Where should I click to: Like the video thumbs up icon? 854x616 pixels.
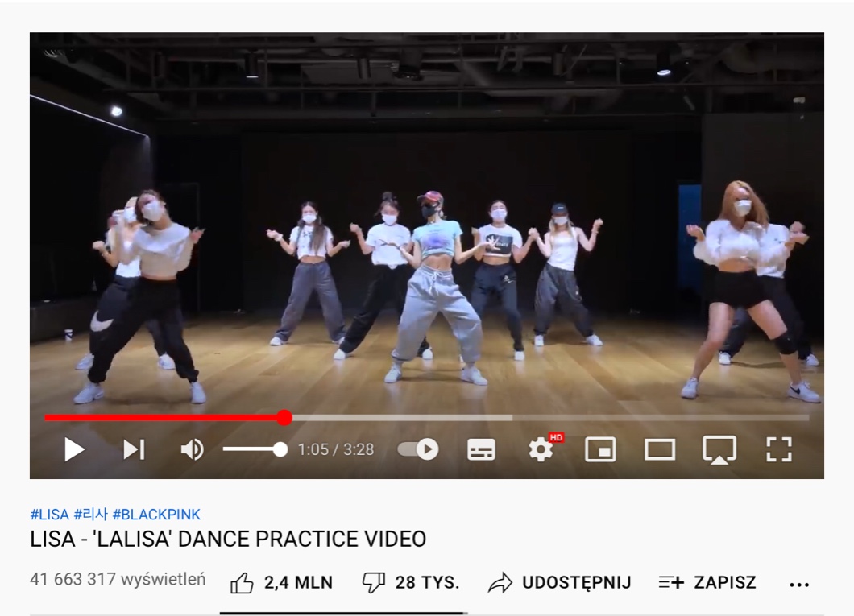pyautogui.click(x=242, y=583)
